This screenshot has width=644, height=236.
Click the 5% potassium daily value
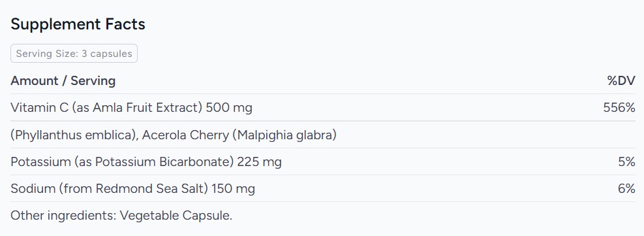627,162
